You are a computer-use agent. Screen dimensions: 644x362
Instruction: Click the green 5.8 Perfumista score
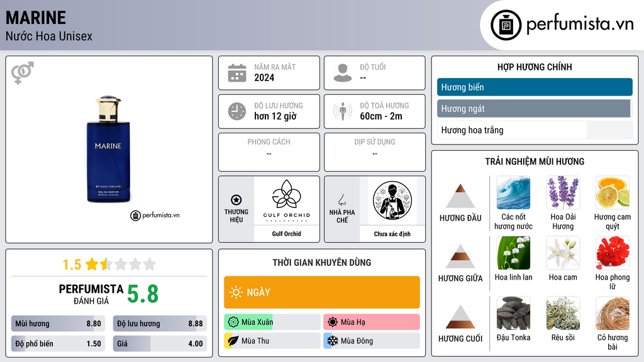point(143,294)
